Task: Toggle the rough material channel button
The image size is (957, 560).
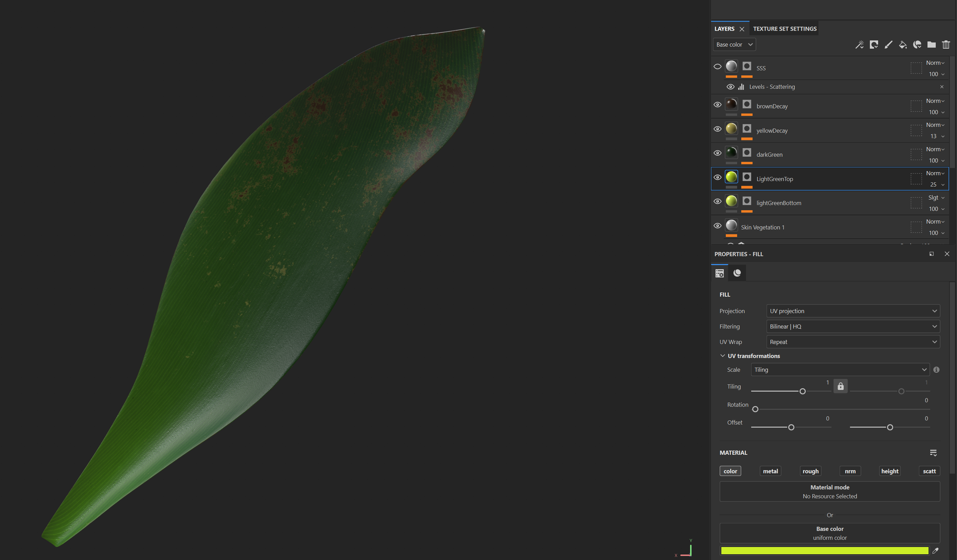Action: coord(810,471)
